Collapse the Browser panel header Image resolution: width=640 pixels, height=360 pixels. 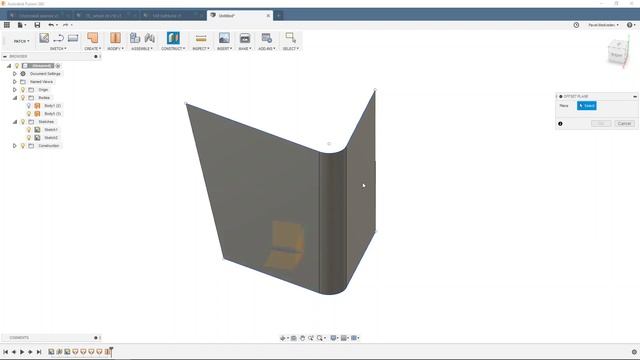pyautogui.click(x=5, y=56)
